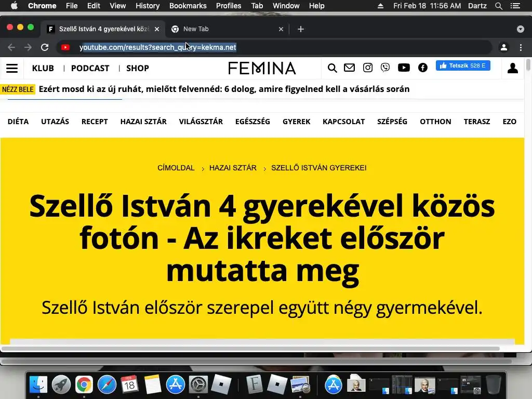Open Femina's Instagram icon
Screen dimensions: 532x399
point(367,68)
